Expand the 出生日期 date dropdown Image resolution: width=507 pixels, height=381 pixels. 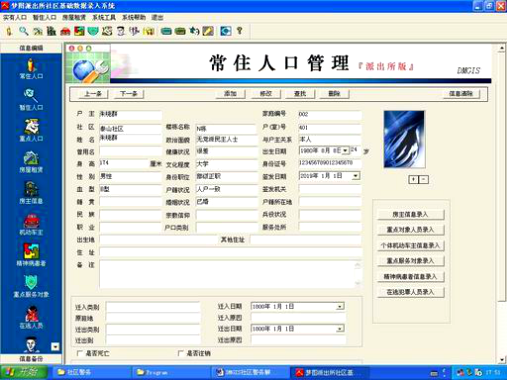tap(345, 151)
